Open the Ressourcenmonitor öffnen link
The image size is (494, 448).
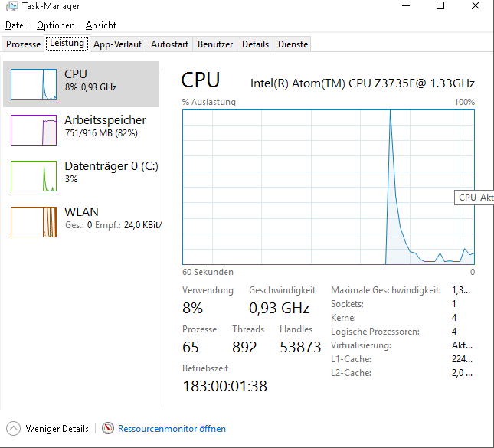tap(172, 429)
